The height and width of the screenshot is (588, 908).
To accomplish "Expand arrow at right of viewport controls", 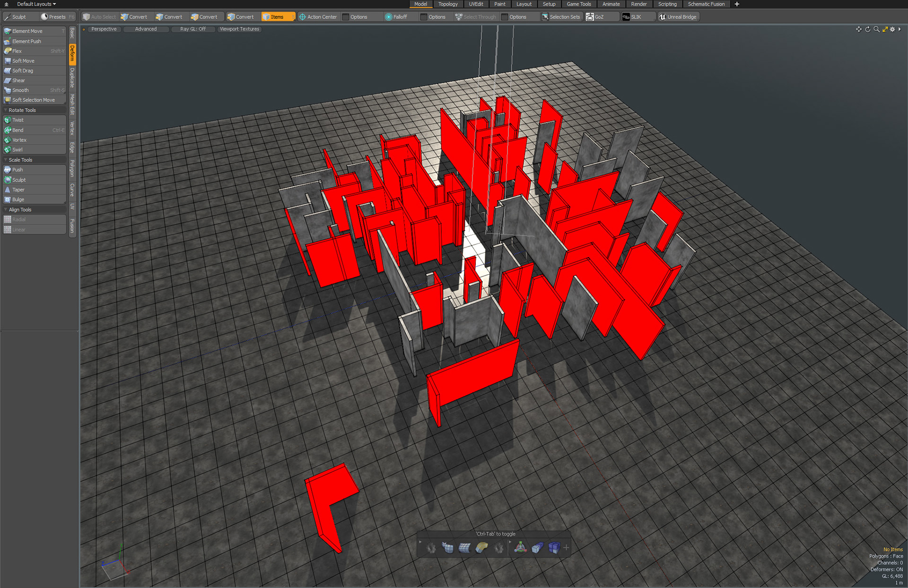I will point(899,29).
